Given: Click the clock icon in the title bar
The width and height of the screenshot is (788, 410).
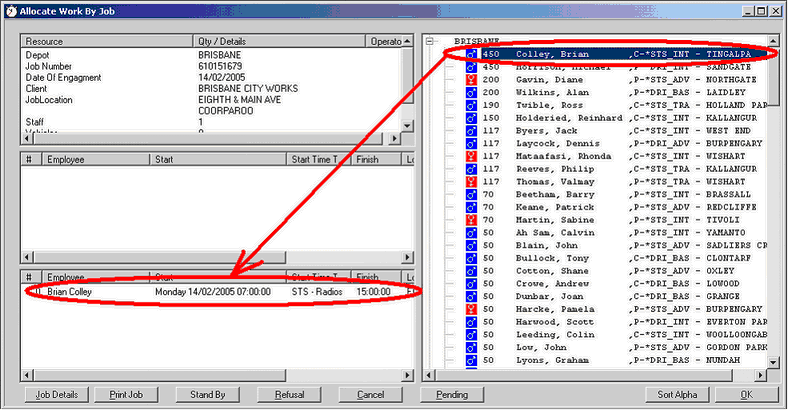Looking at the screenshot, I should [11, 9].
